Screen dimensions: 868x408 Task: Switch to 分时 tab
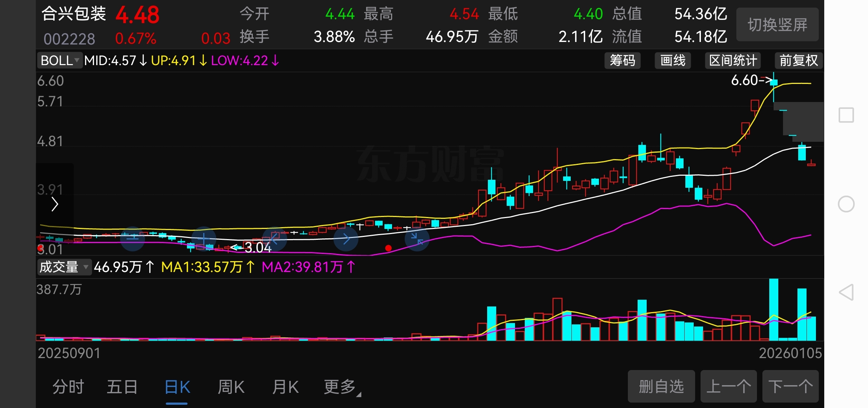click(68, 387)
